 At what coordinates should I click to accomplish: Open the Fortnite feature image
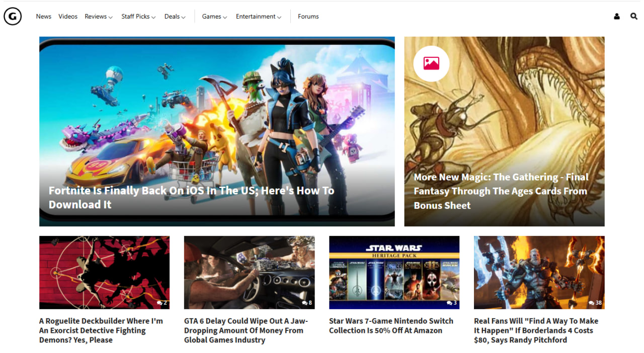217,131
